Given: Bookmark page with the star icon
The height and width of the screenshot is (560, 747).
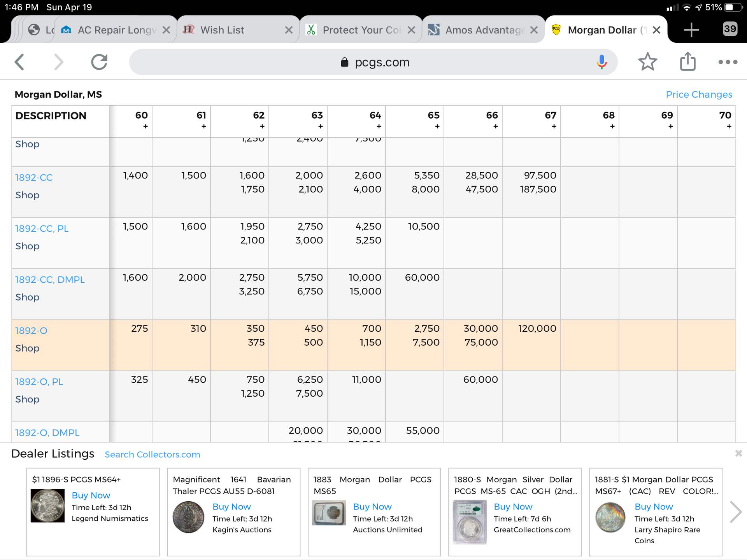Looking at the screenshot, I should click(647, 62).
